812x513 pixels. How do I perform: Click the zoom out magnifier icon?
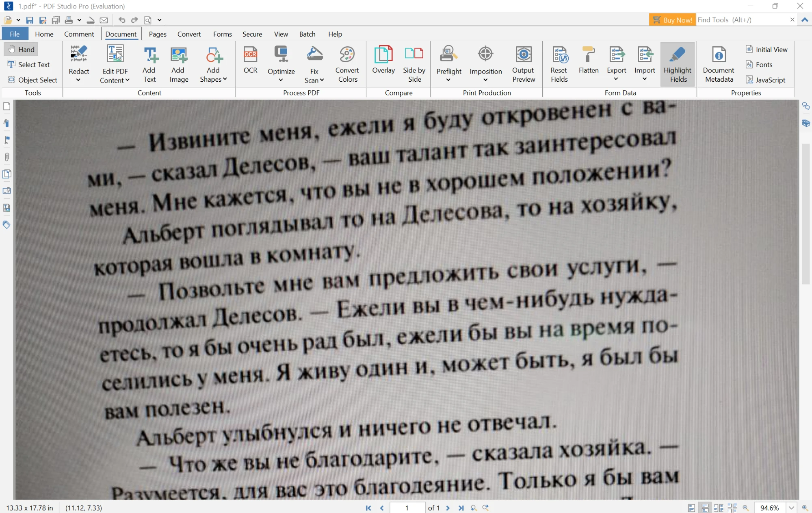click(745, 508)
